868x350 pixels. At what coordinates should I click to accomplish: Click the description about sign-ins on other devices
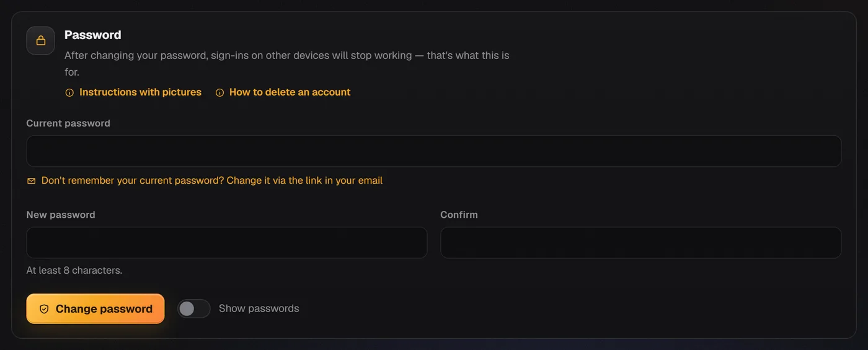point(287,63)
